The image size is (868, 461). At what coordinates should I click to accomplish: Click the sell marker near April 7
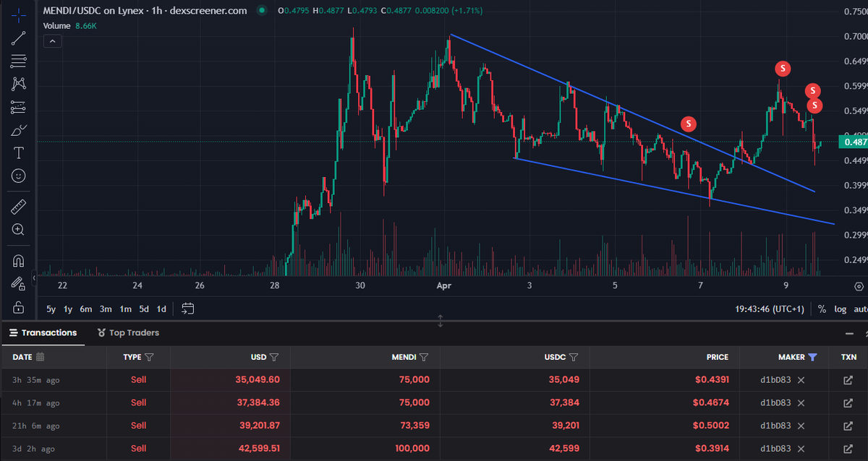[x=689, y=124]
